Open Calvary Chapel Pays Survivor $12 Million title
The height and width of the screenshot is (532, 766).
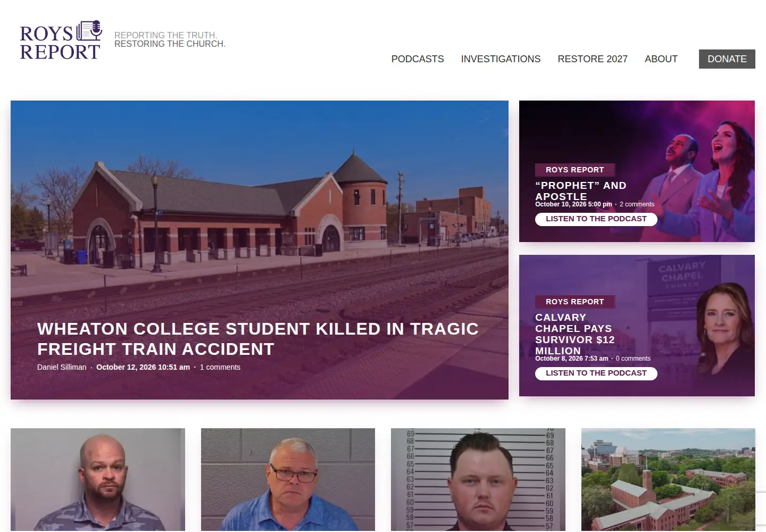575,334
